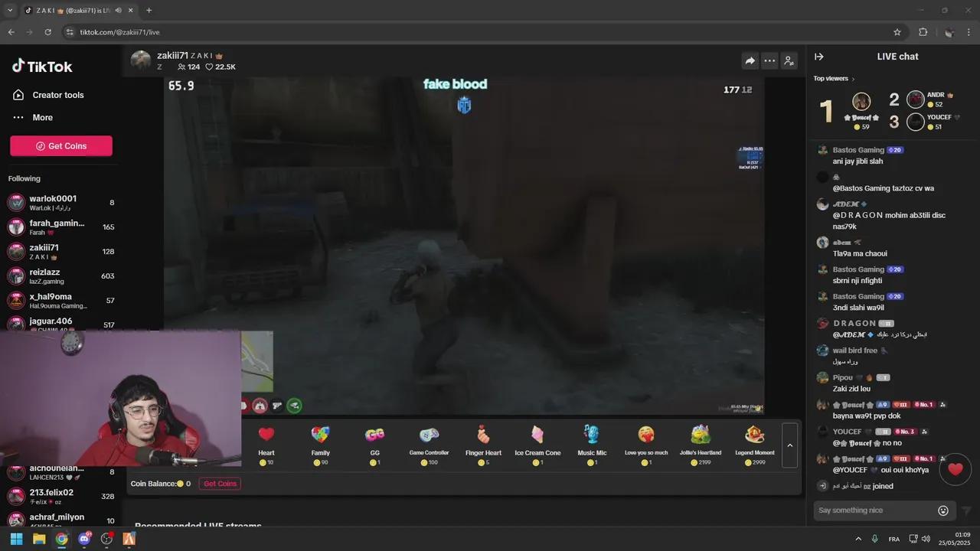
Task: Click wail bird free username in chat
Action: [x=855, y=350]
